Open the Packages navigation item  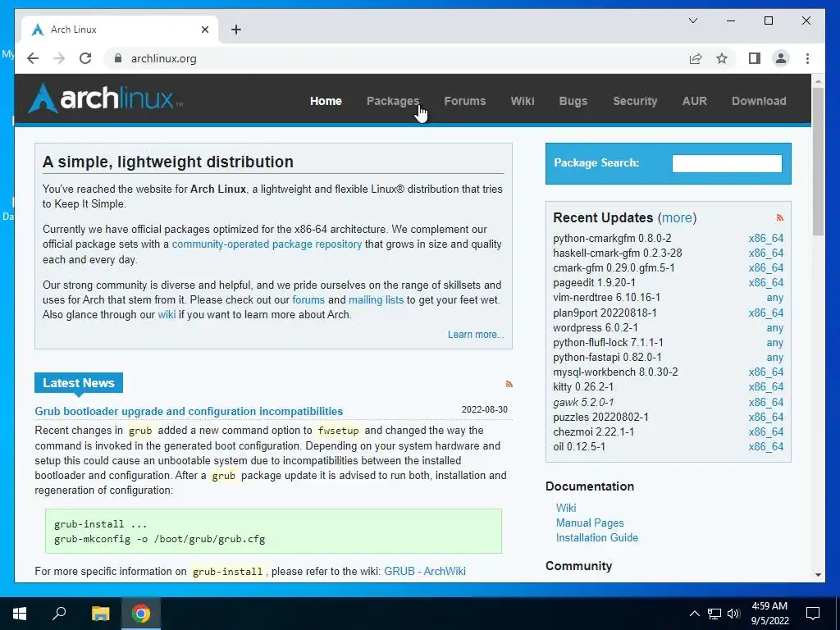click(x=393, y=101)
